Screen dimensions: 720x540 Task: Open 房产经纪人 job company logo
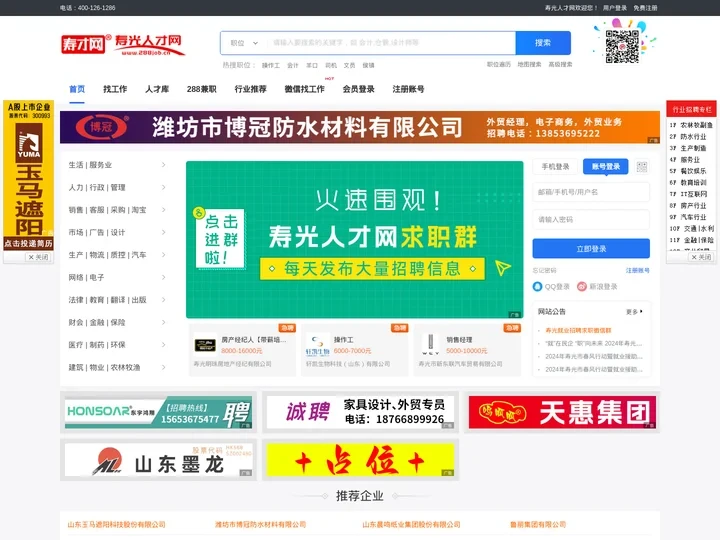(205, 345)
